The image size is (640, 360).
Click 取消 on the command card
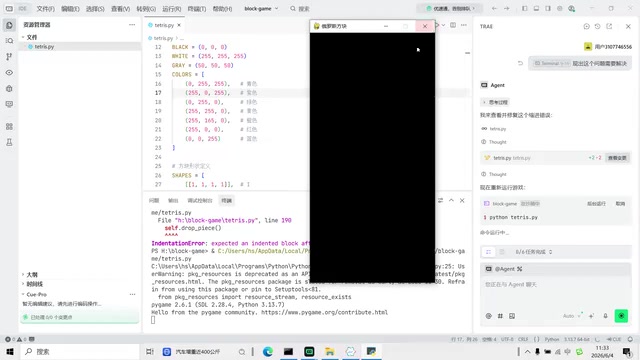[620, 204]
